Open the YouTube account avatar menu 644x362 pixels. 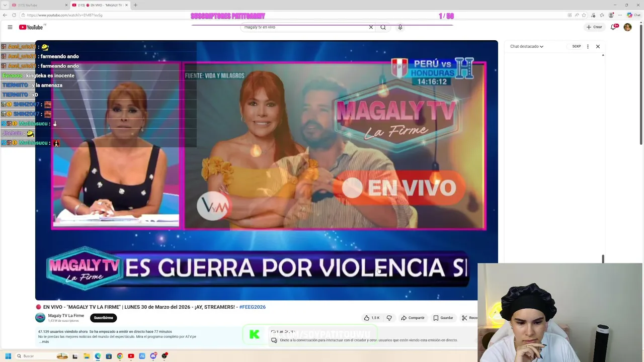[627, 27]
